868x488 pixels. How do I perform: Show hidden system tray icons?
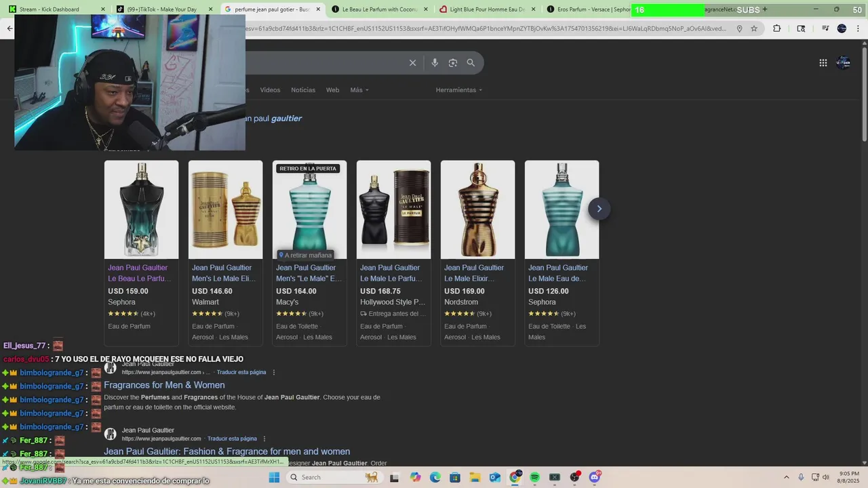tap(787, 477)
